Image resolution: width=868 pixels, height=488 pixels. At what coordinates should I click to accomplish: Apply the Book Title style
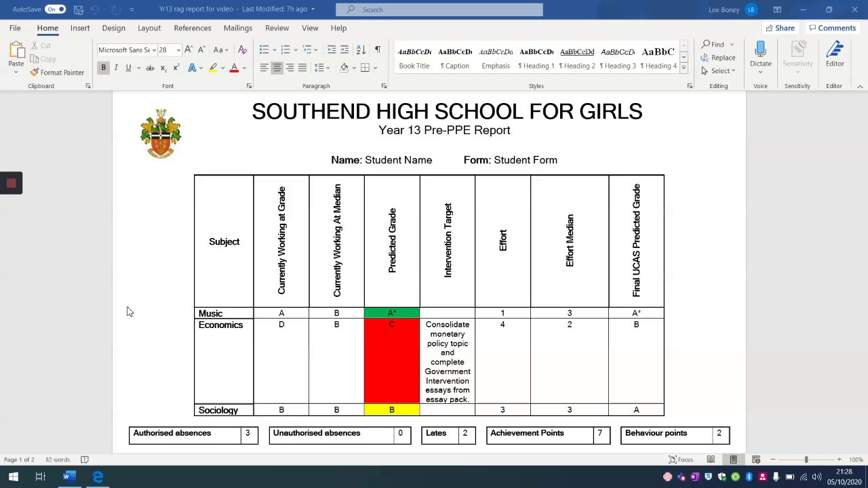[x=414, y=58]
